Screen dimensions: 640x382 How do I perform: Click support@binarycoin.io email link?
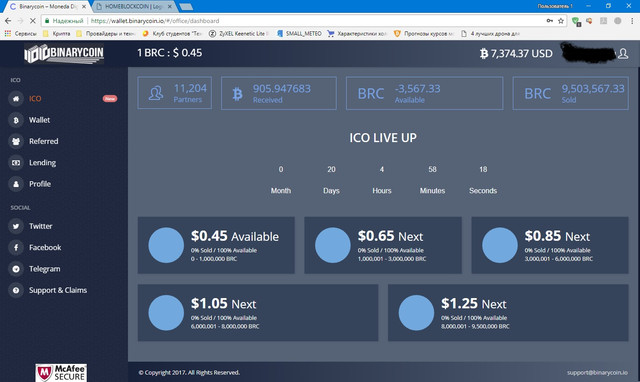pyautogui.click(x=597, y=373)
